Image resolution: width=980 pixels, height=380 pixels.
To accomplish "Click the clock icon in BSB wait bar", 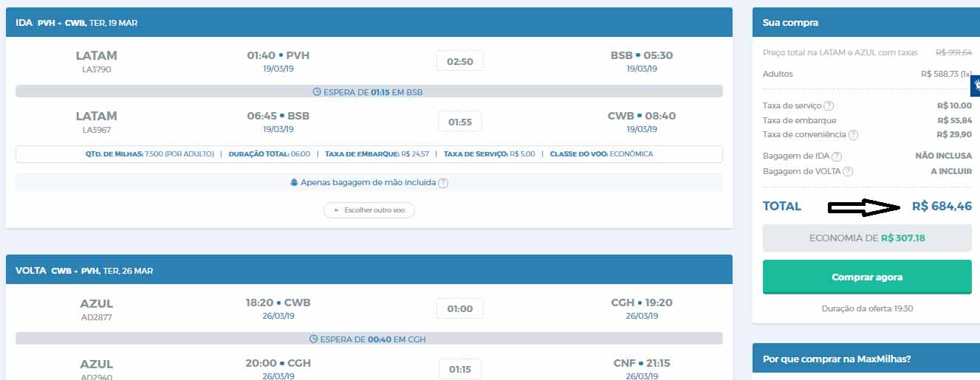I will pos(317,92).
